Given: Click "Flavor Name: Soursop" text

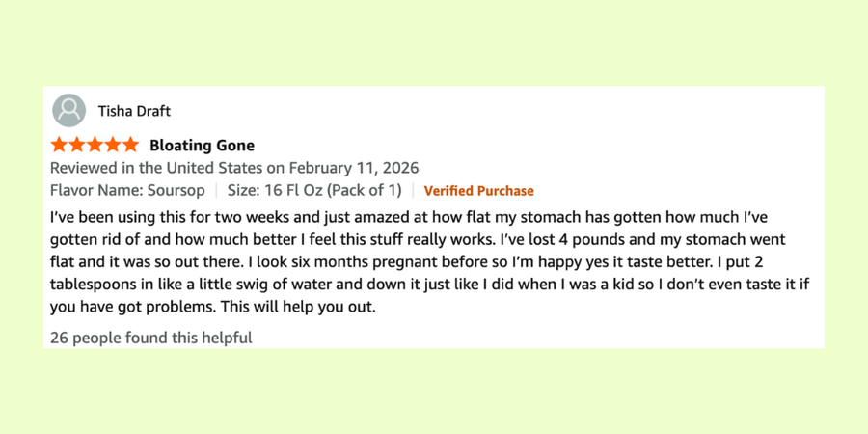Looking at the screenshot, I should coord(127,190).
